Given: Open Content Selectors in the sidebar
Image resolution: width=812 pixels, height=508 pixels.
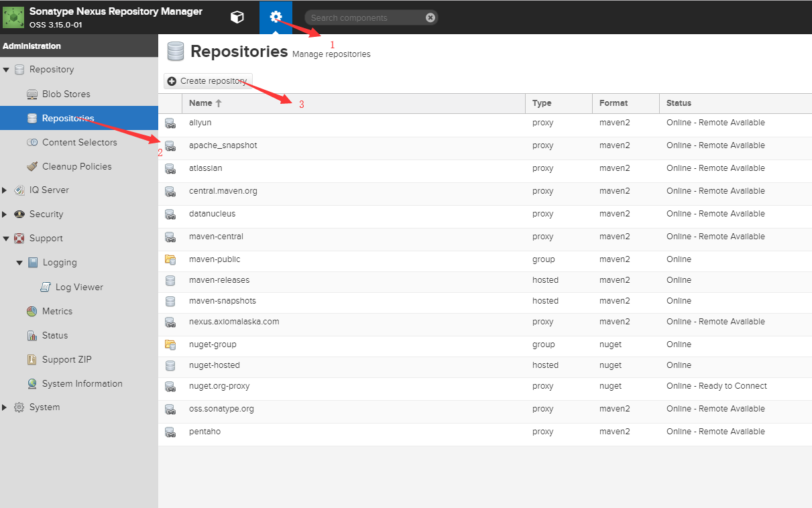Looking at the screenshot, I should [x=79, y=142].
